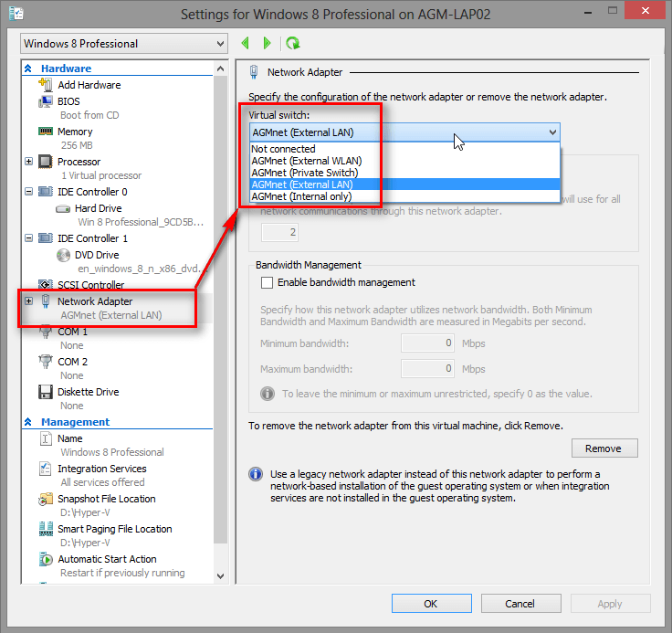Click the Cancel button
The height and width of the screenshot is (633, 672).
coord(521,604)
